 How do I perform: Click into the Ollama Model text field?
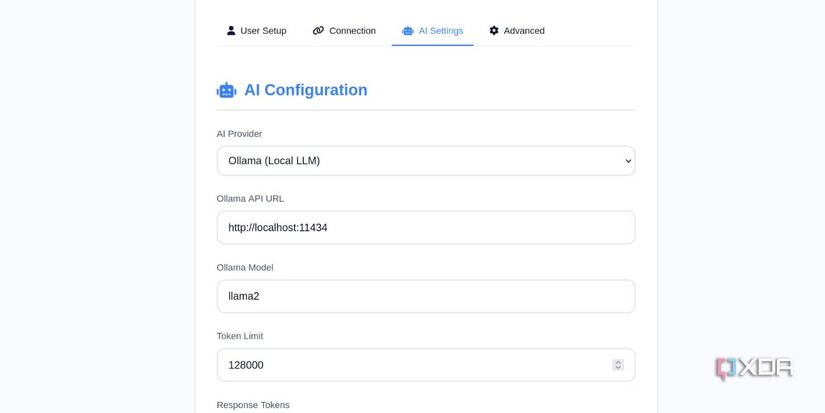pos(425,296)
